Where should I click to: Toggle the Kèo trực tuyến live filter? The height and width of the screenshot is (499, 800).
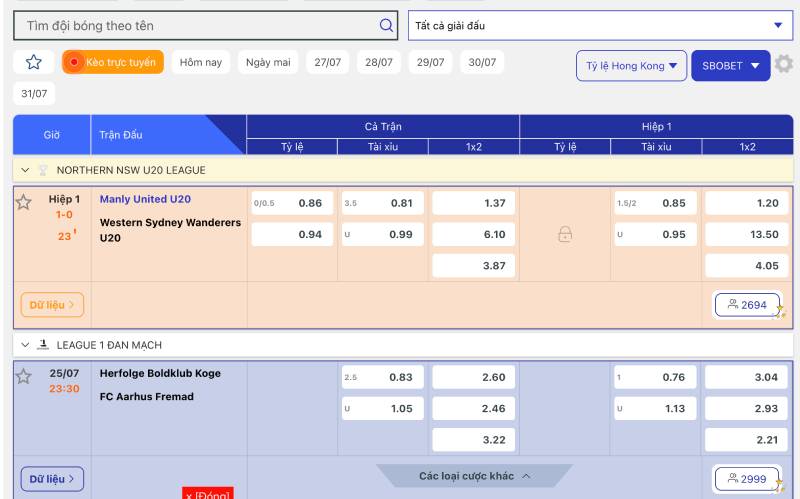(112, 63)
